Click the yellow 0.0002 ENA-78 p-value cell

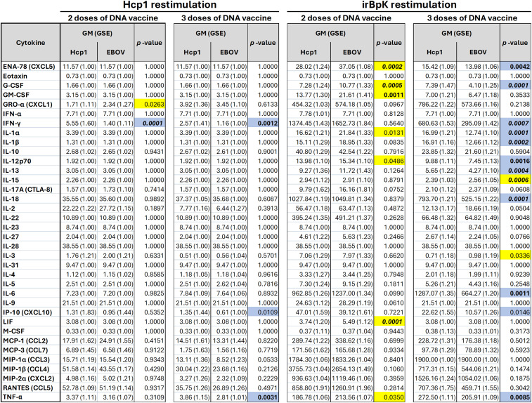click(389, 67)
